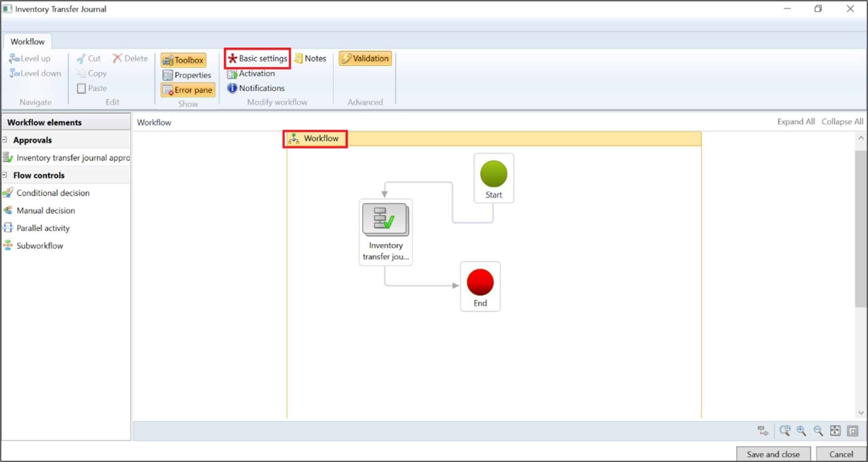
Task: Open the Properties pane
Action: point(188,75)
